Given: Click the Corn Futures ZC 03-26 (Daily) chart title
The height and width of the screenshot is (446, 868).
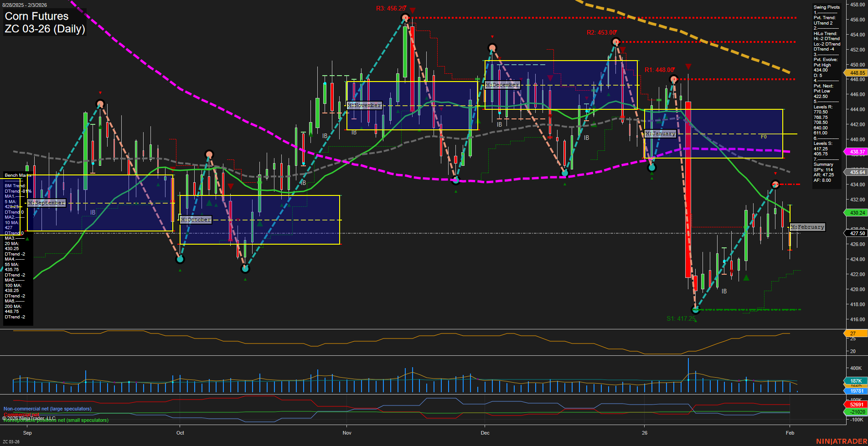Looking at the screenshot, I should [x=44, y=22].
